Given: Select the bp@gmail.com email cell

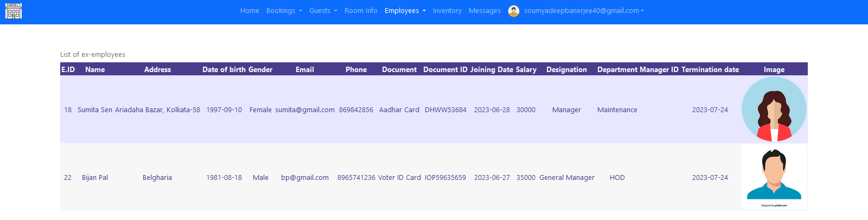Looking at the screenshot, I should [x=304, y=178].
